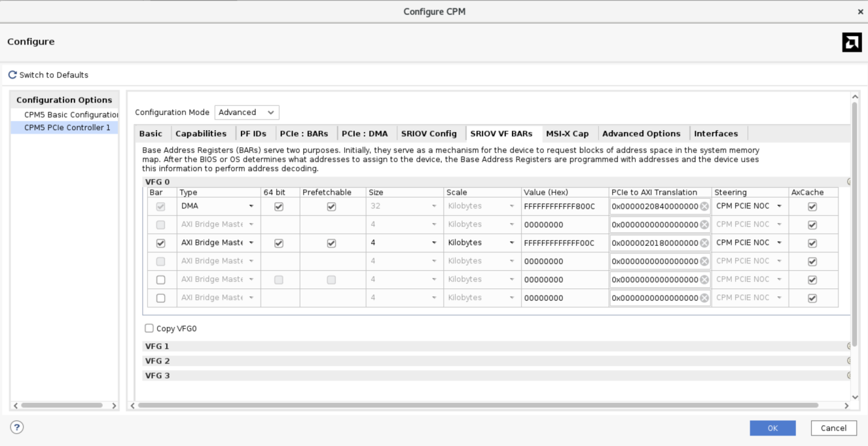Click the Switch to Defaults refresh icon
This screenshot has height=446, width=868.
click(12, 75)
